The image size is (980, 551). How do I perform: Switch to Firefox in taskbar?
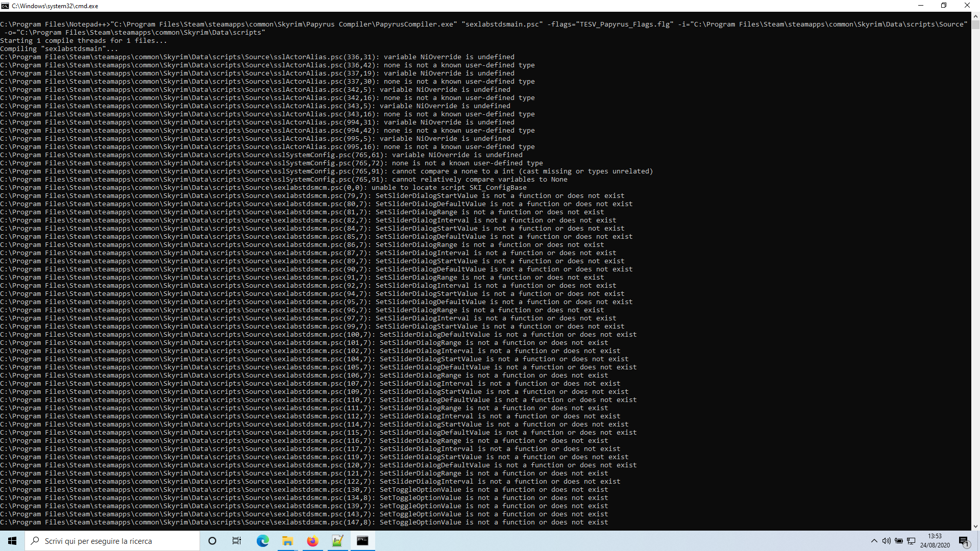coord(312,541)
